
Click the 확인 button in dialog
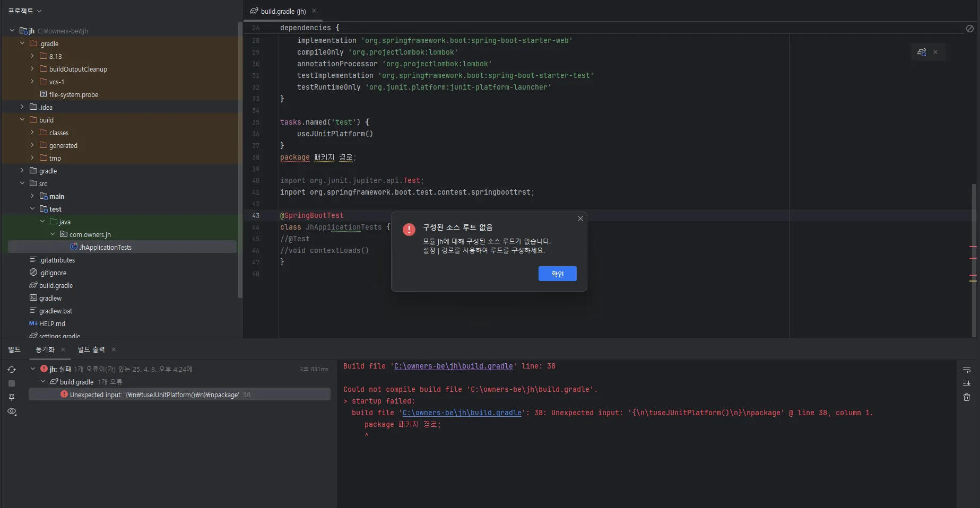557,274
